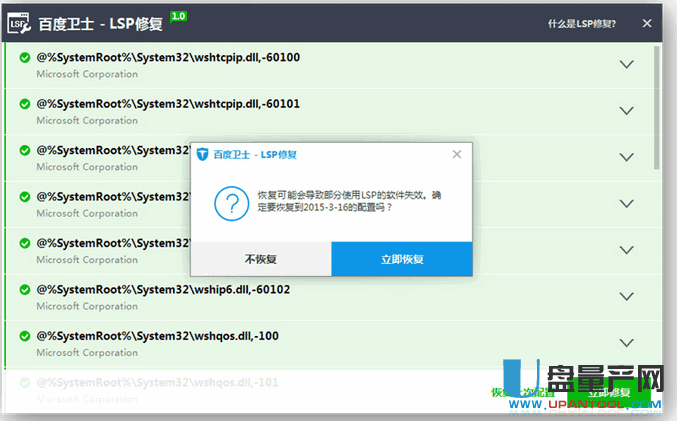Click the 百度卫士 - LSP修复 dialog title
The image size is (677, 421).
point(255,154)
